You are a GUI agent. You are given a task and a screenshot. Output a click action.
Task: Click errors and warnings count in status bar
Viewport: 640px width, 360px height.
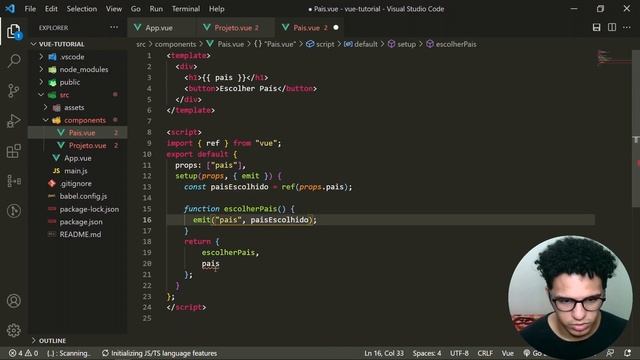[x=23, y=353]
